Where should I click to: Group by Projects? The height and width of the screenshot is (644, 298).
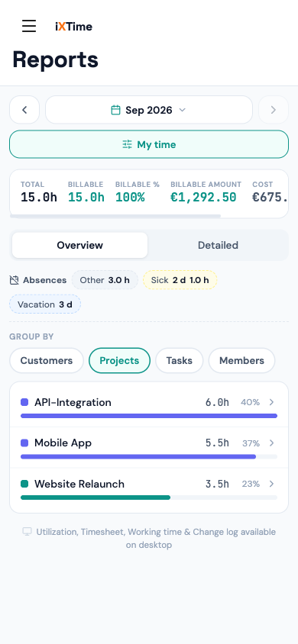point(120,361)
